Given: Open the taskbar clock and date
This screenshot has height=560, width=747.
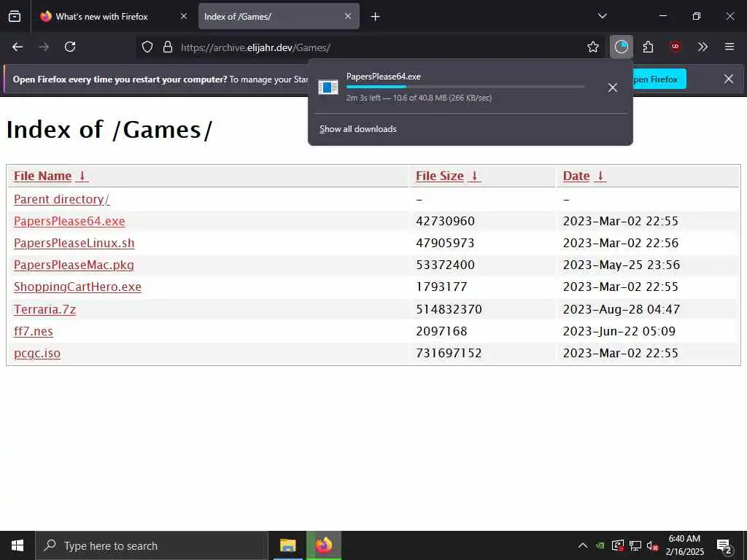Looking at the screenshot, I should click(684, 545).
